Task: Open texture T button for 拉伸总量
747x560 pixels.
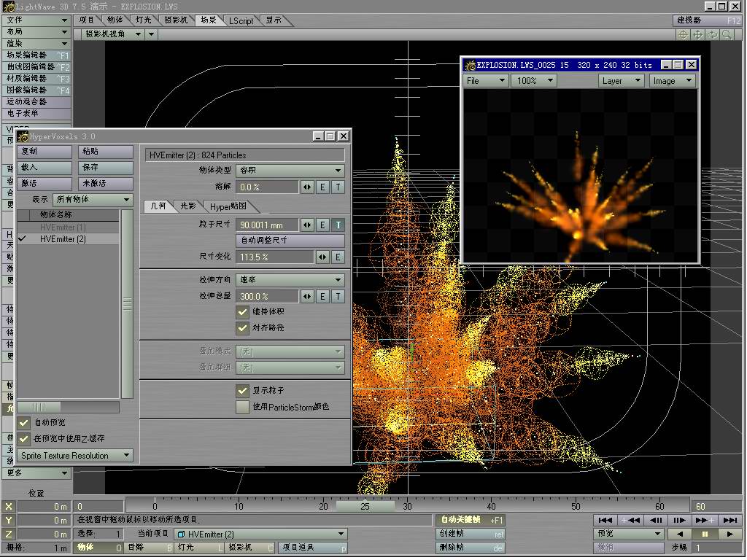Action: click(x=338, y=296)
